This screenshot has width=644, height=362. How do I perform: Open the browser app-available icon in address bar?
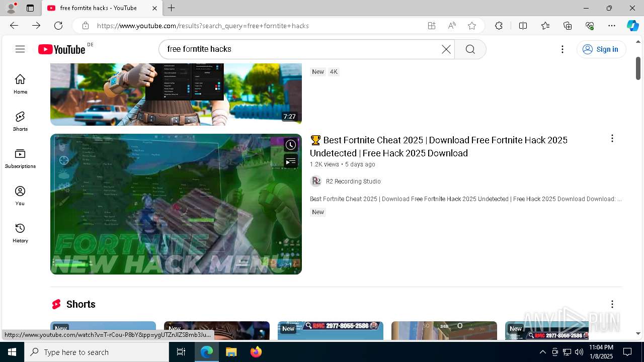coord(431,26)
